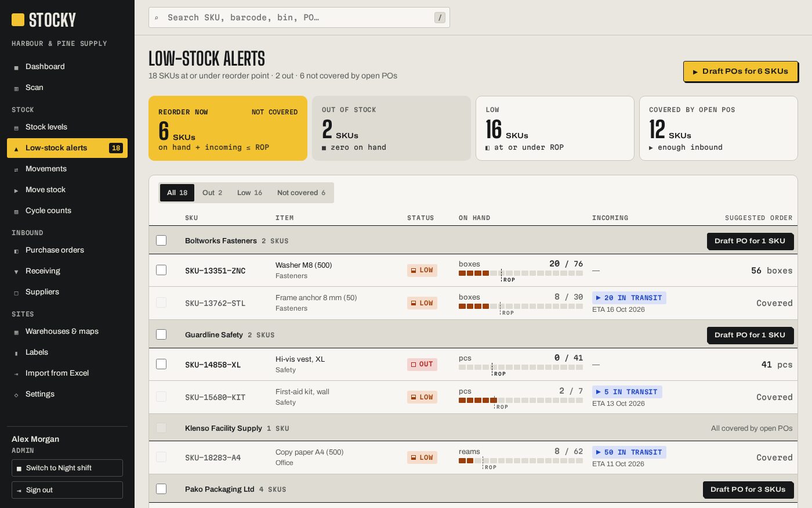Viewport: 812px width, 508px height.
Task: Check the SKU-13351-ZNC row checkbox
Action: click(x=161, y=270)
